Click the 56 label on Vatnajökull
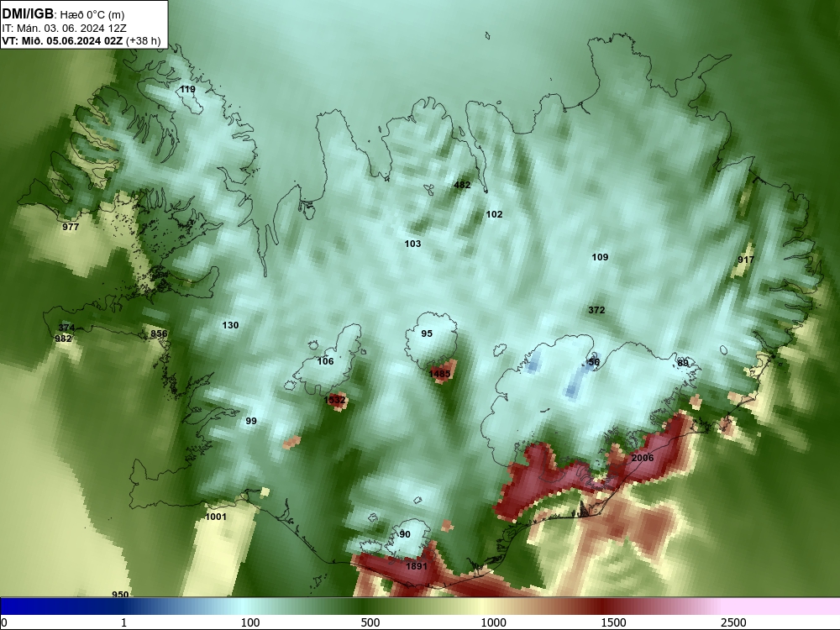Image resolution: width=840 pixels, height=630 pixels. [x=594, y=362]
